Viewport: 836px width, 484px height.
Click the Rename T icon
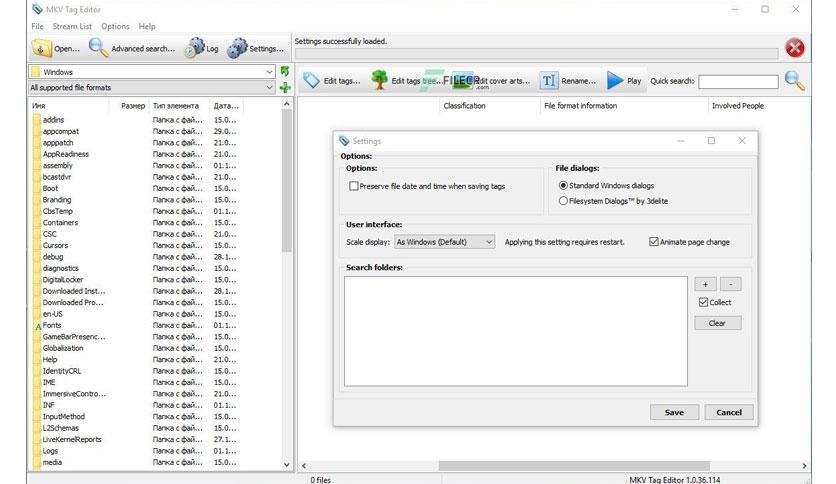coord(549,80)
